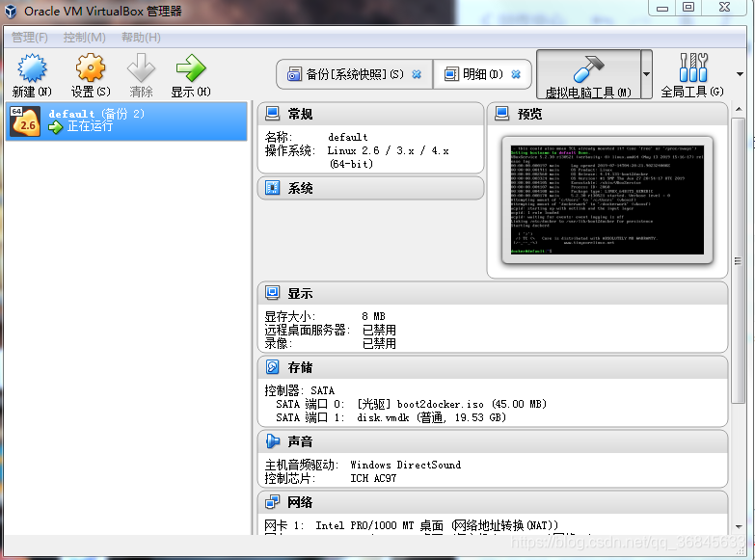The image size is (755, 560).
Task: Click the Network (网络) section header
Action: click(493, 503)
